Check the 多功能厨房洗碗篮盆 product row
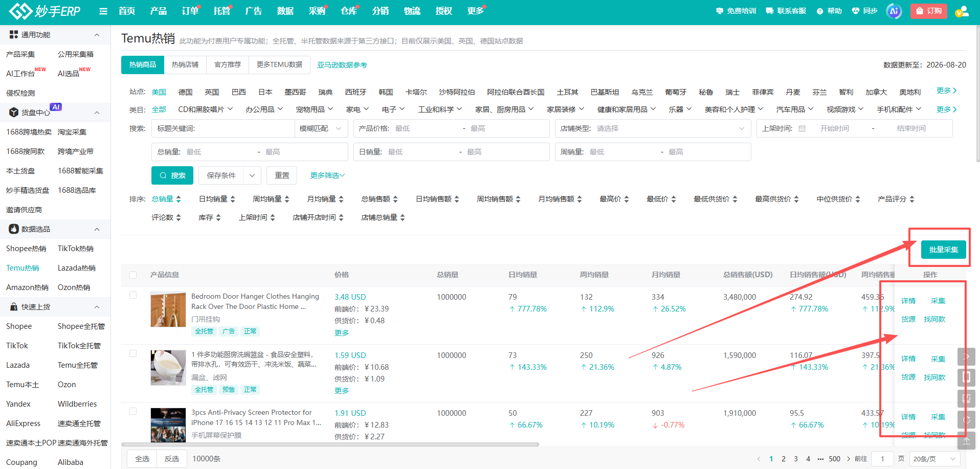980x469 pixels. 133,353
